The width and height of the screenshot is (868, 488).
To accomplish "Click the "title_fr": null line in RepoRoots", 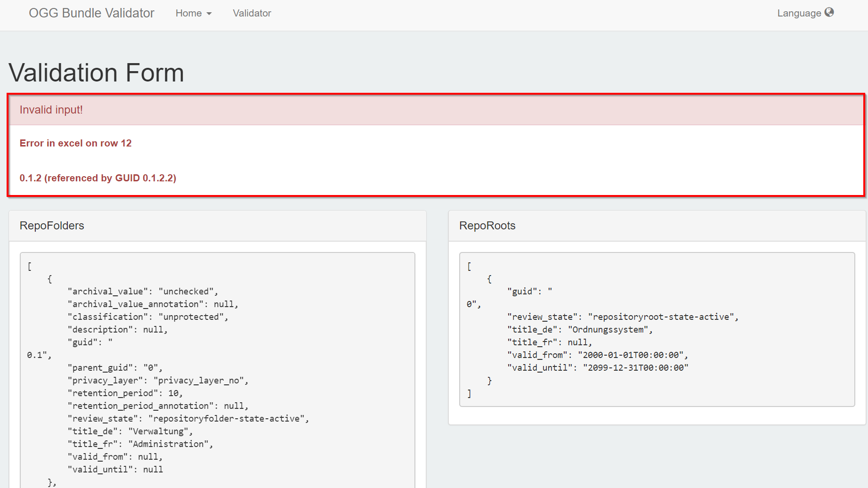I will click(x=550, y=342).
